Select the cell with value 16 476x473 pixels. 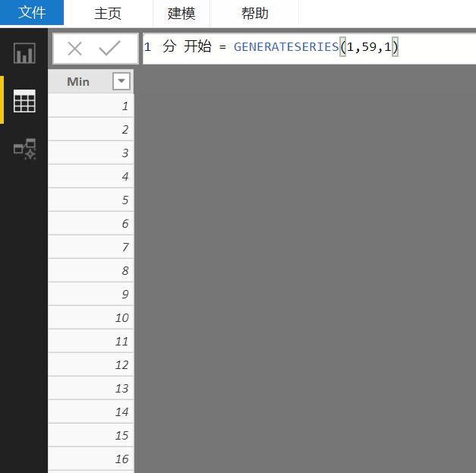click(91, 459)
